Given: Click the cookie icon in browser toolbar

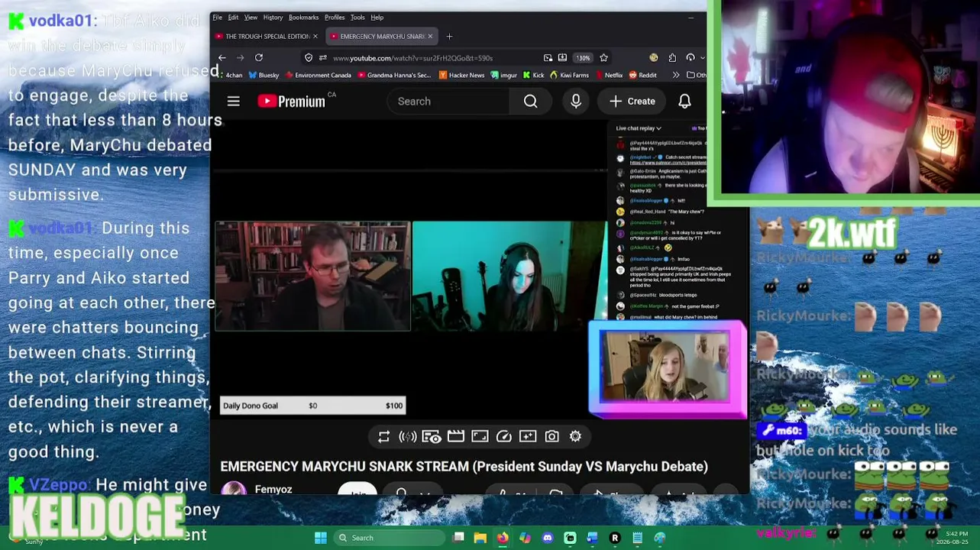Looking at the screenshot, I should pos(654,58).
